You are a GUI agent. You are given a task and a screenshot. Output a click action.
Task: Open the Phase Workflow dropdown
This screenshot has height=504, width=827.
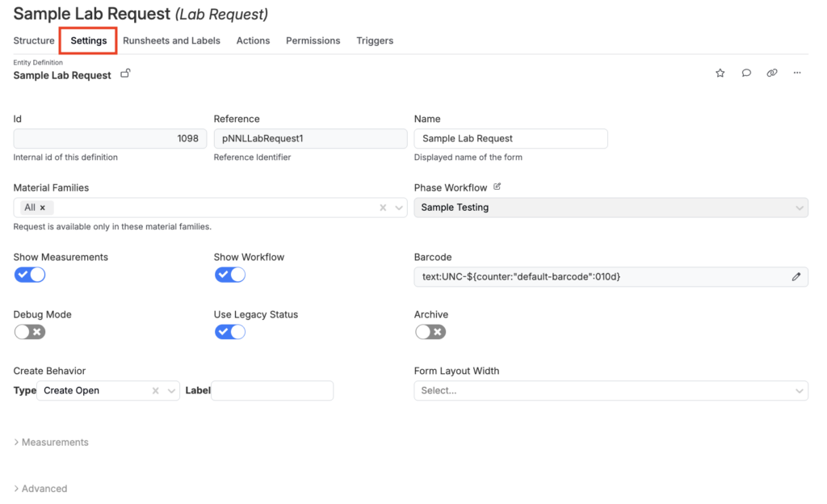[611, 208]
